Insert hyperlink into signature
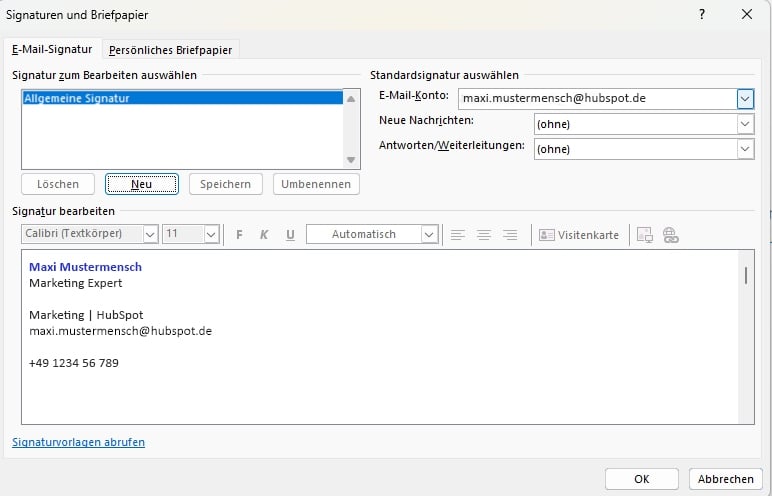 point(671,235)
